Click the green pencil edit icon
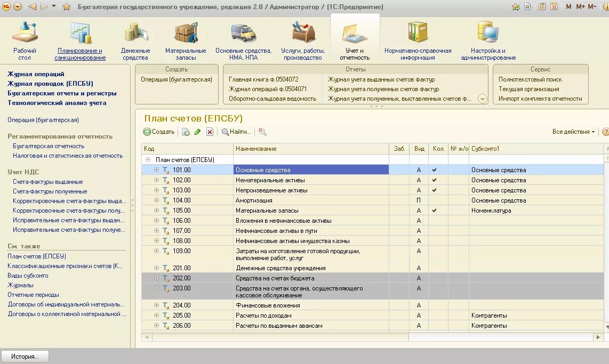 [198, 132]
